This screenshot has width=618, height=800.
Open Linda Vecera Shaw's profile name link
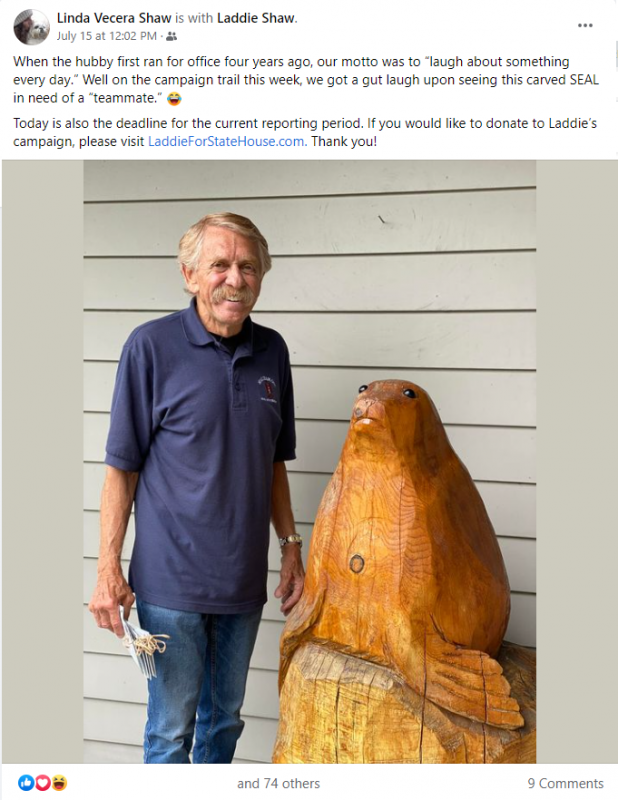(x=114, y=18)
